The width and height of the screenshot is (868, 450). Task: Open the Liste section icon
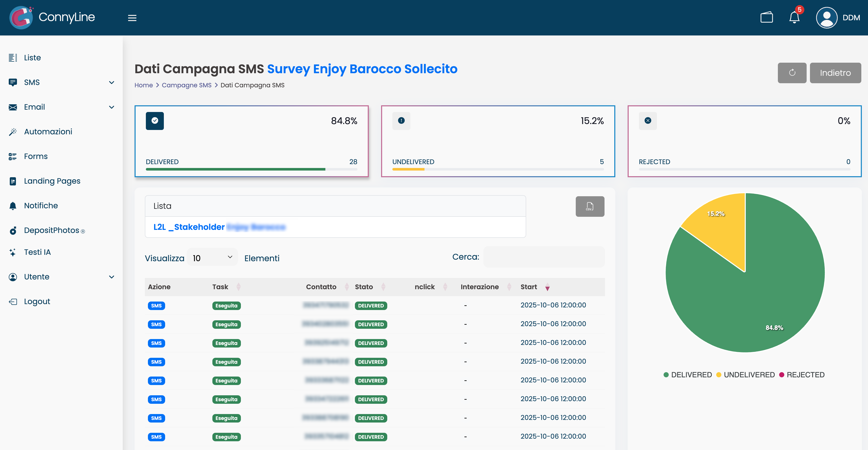tap(13, 57)
